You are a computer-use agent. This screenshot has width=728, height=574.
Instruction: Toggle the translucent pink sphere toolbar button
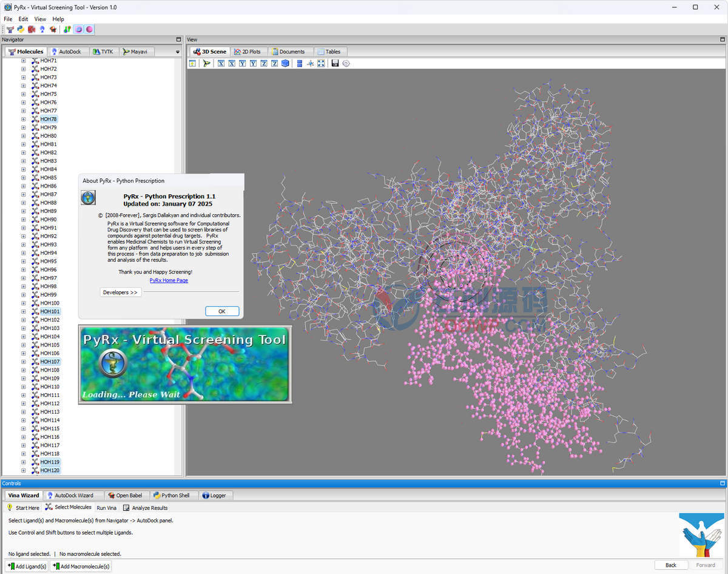tap(78, 29)
